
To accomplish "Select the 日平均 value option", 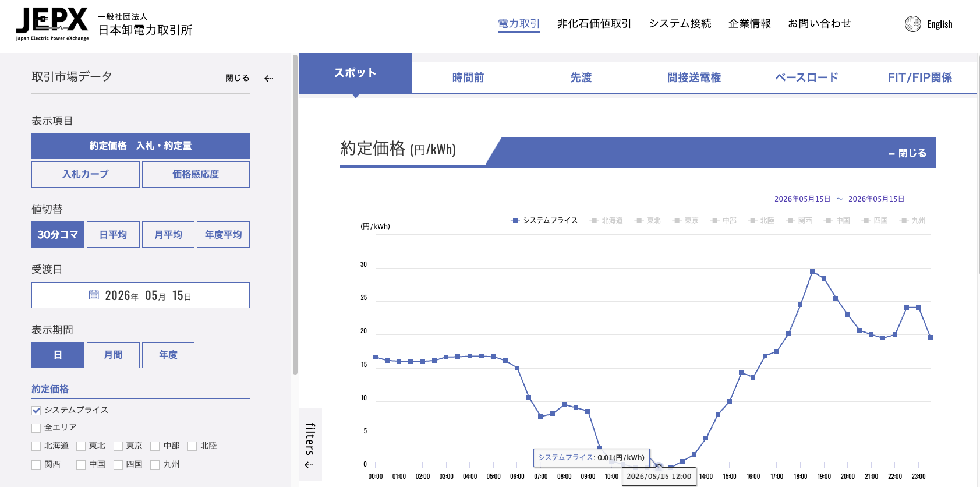I will (x=113, y=235).
